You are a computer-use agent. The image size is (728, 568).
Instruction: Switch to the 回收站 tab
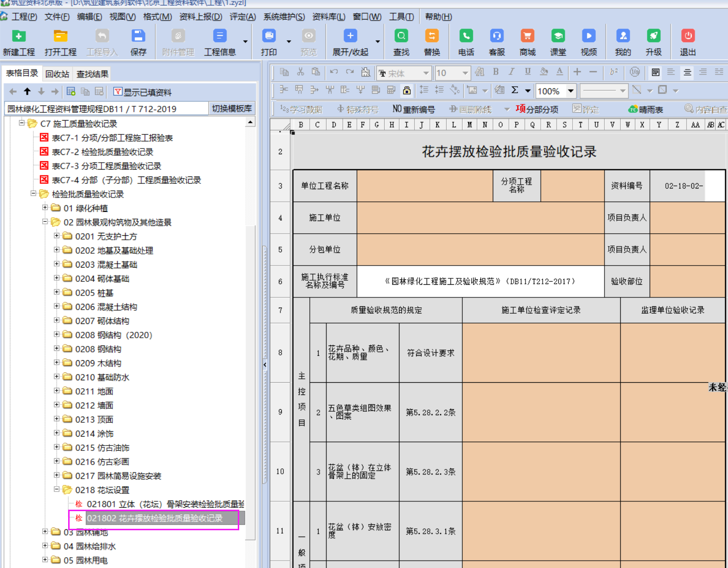[x=57, y=74]
